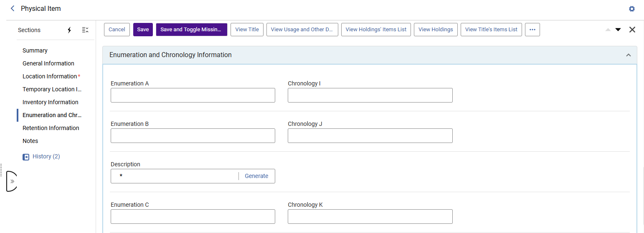Jump to the Inventory Information section
The height and width of the screenshot is (233, 644).
[51, 102]
